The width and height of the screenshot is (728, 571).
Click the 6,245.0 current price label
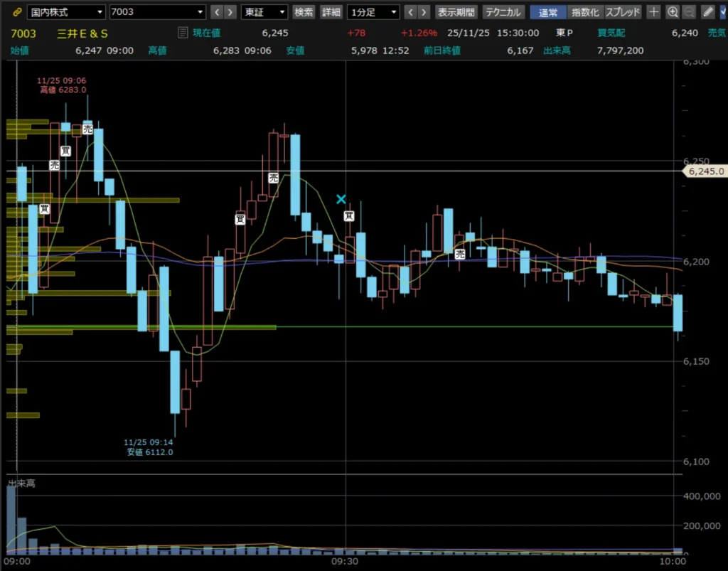[x=705, y=171]
